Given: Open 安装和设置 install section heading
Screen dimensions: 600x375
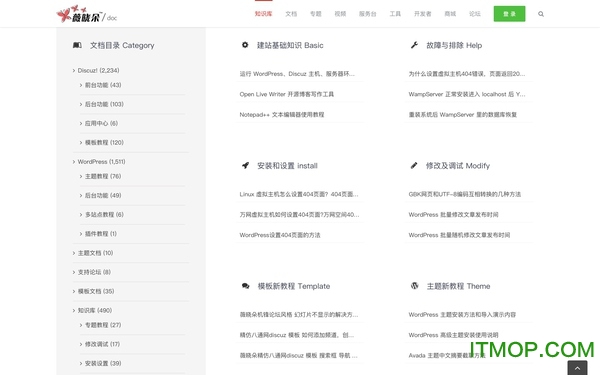Looking at the screenshot, I should click(x=287, y=166).
